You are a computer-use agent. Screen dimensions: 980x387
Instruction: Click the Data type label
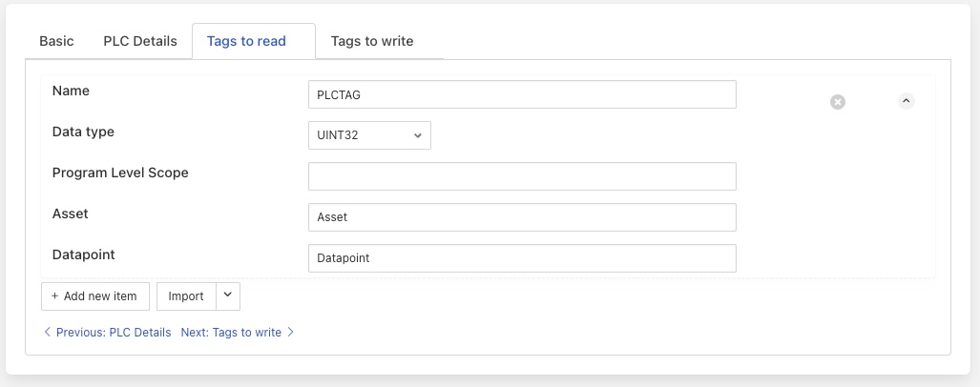coord(83,132)
